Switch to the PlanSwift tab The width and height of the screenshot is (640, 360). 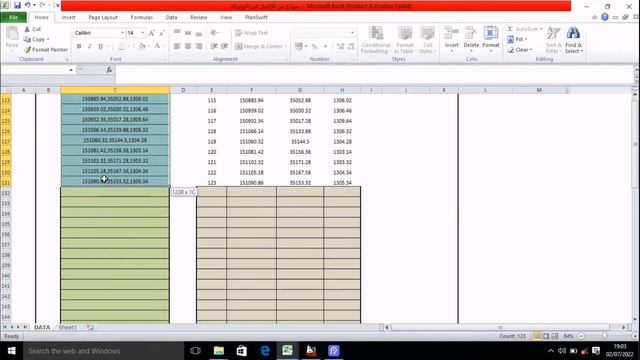click(x=256, y=18)
